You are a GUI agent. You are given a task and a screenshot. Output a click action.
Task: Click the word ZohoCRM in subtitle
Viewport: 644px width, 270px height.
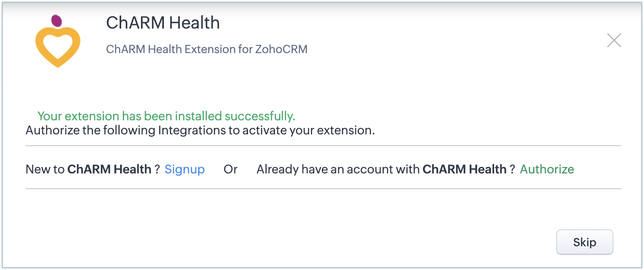[281, 49]
